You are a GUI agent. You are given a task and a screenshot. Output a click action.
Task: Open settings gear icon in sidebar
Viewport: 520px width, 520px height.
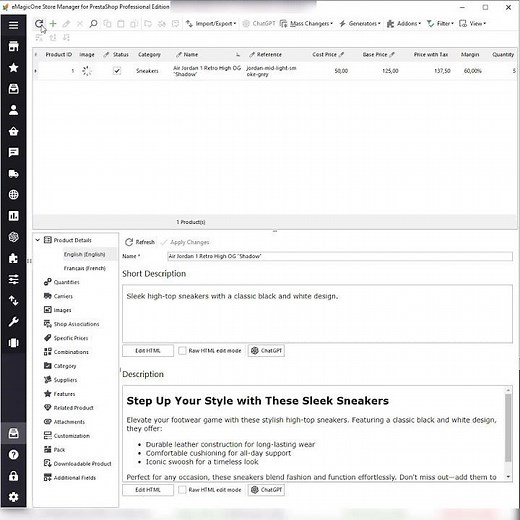[13, 497]
